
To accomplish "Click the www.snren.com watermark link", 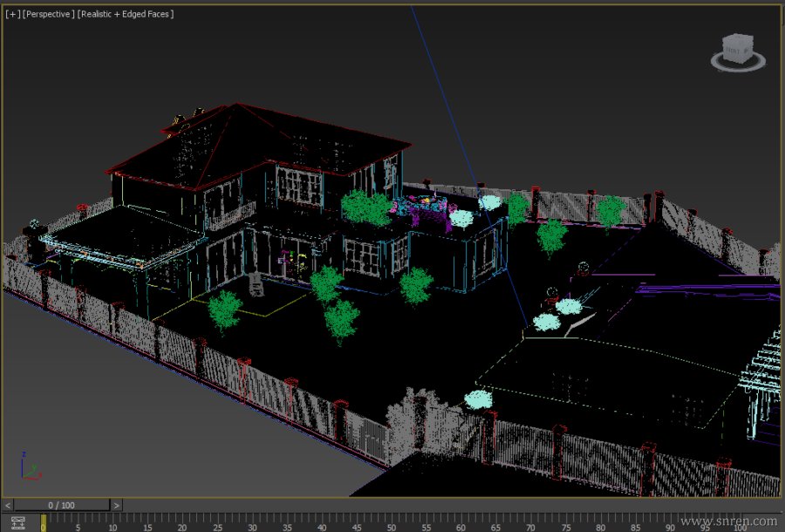I will (728, 522).
